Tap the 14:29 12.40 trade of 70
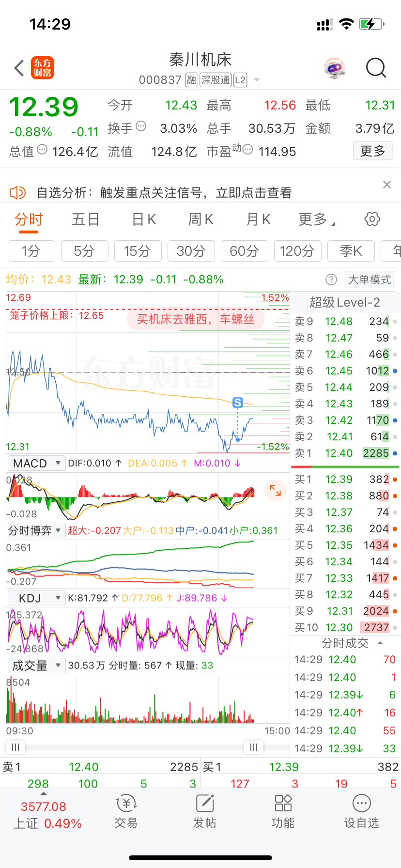Screen dimensions: 401x868 click(x=345, y=660)
